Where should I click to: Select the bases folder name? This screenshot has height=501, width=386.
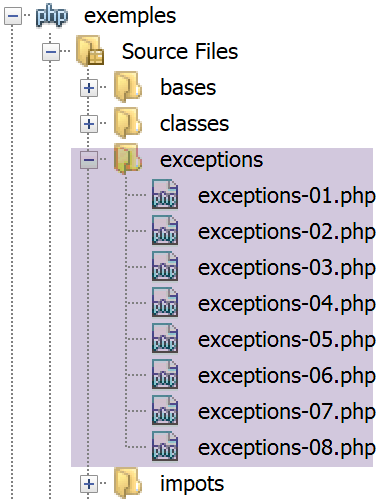(188, 88)
